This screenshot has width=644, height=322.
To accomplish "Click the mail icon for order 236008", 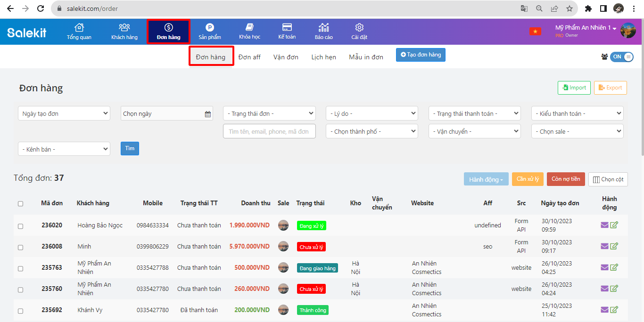I will 604,246.
